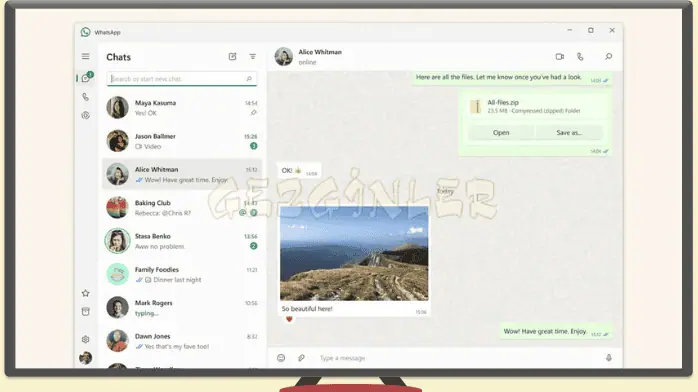Click unread badge on Stasa Benko chat

click(x=253, y=246)
